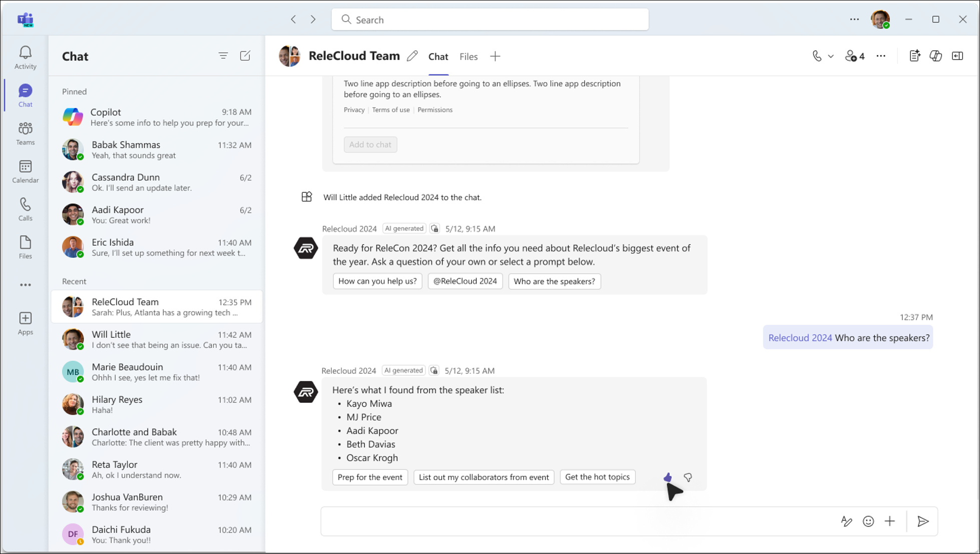Click the emoji picker icon in composer
This screenshot has width=980, height=554.
[869, 521]
